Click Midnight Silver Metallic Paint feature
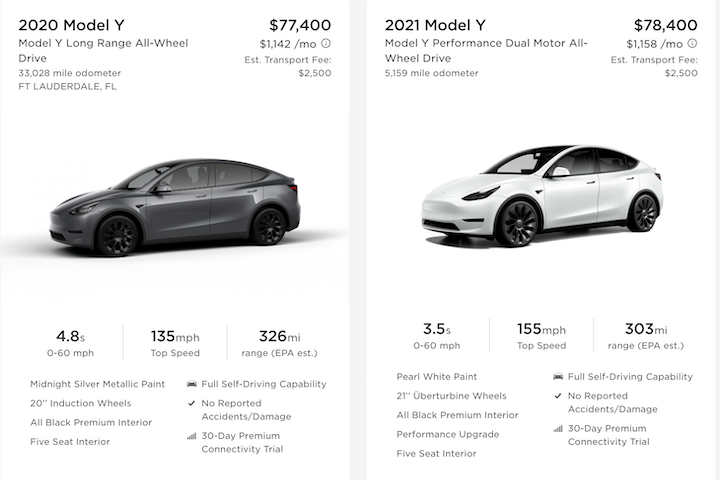Image resolution: width=720 pixels, height=480 pixels. [97, 384]
